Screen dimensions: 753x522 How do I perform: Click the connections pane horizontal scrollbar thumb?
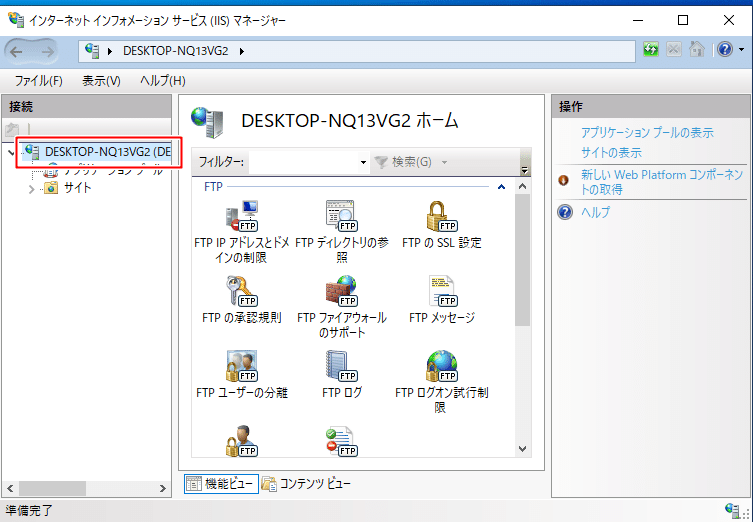(52, 488)
